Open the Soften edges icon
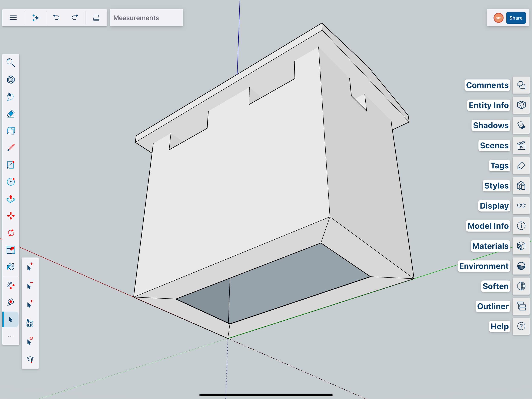 [521, 286]
